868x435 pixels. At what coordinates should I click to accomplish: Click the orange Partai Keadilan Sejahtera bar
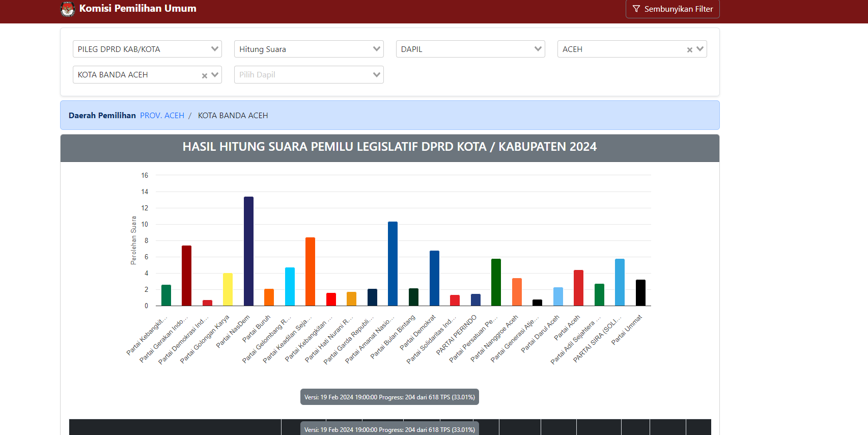(310, 271)
